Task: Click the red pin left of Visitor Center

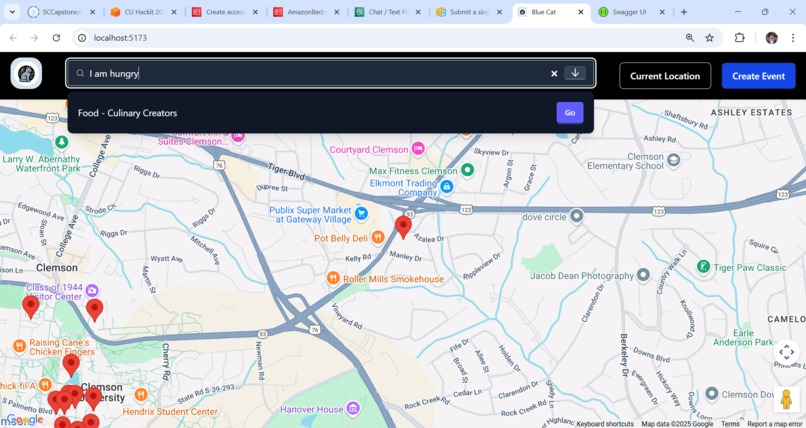Action: (31, 307)
